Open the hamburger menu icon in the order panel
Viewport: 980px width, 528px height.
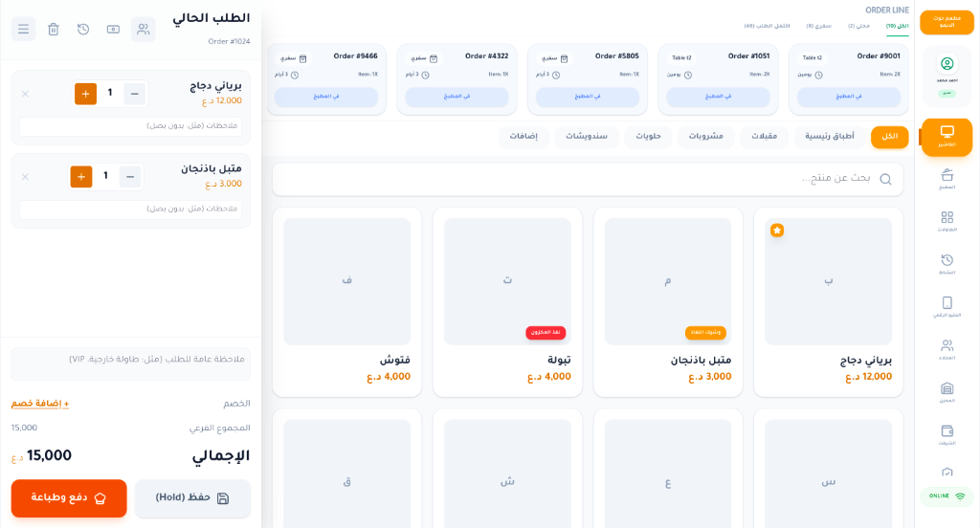23,30
